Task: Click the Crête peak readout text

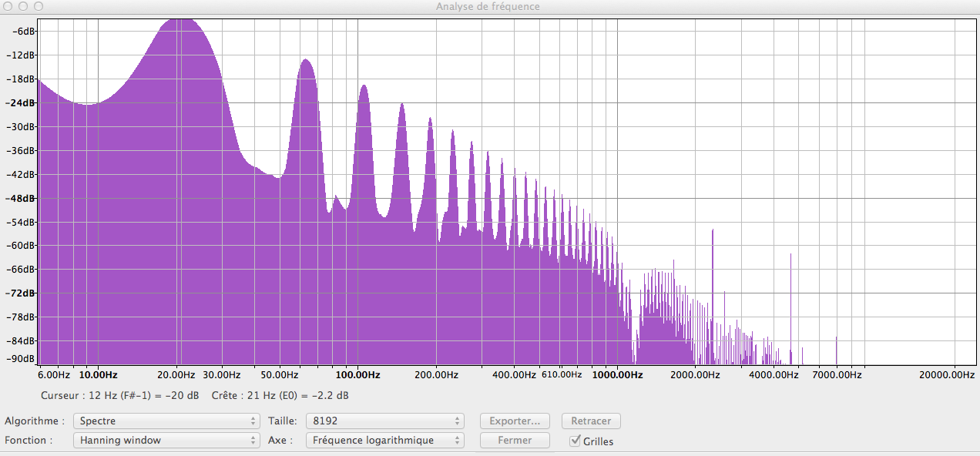Action: (280, 395)
